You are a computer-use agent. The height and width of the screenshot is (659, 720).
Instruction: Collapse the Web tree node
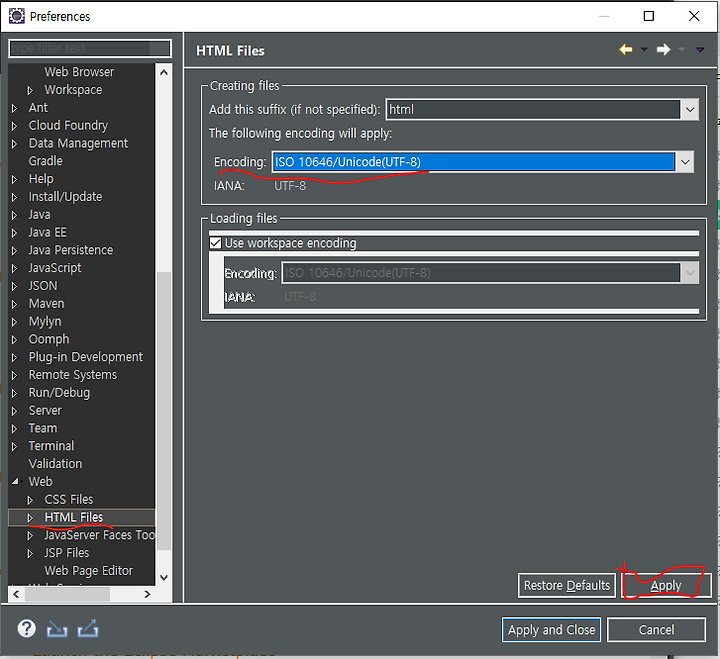tap(15, 481)
